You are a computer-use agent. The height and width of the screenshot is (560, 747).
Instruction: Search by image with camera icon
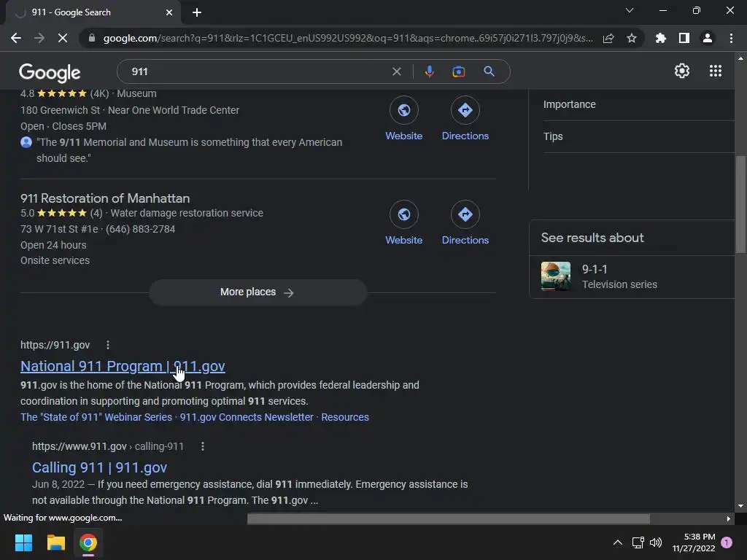pyautogui.click(x=458, y=71)
